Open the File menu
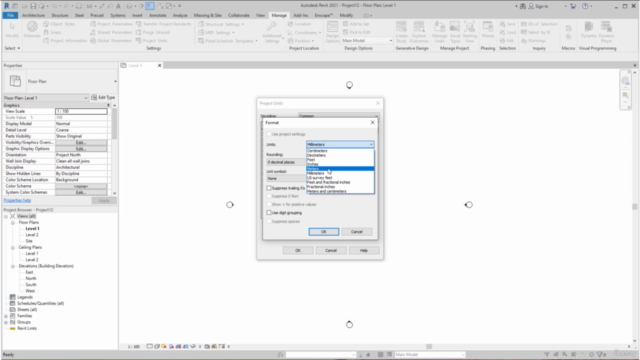This screenshot has width=640, height=360. pos(10,15)
